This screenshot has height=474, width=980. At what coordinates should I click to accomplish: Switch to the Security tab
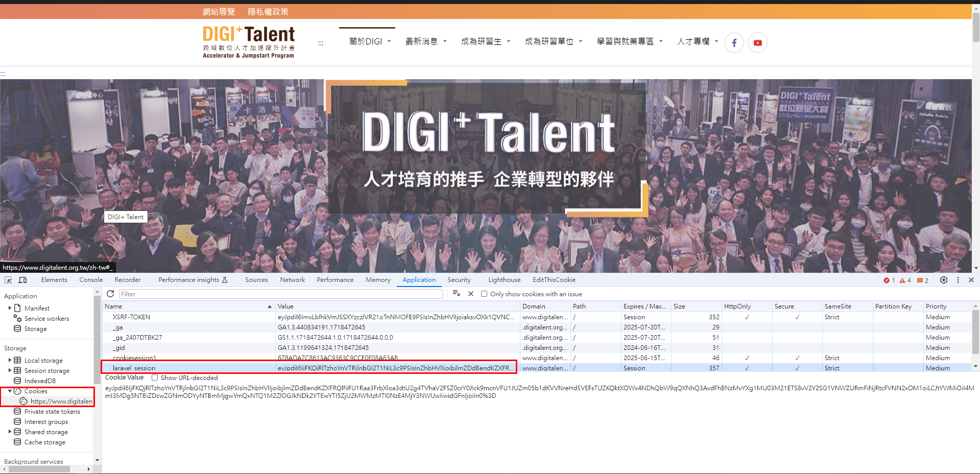(x=459, y=280)
